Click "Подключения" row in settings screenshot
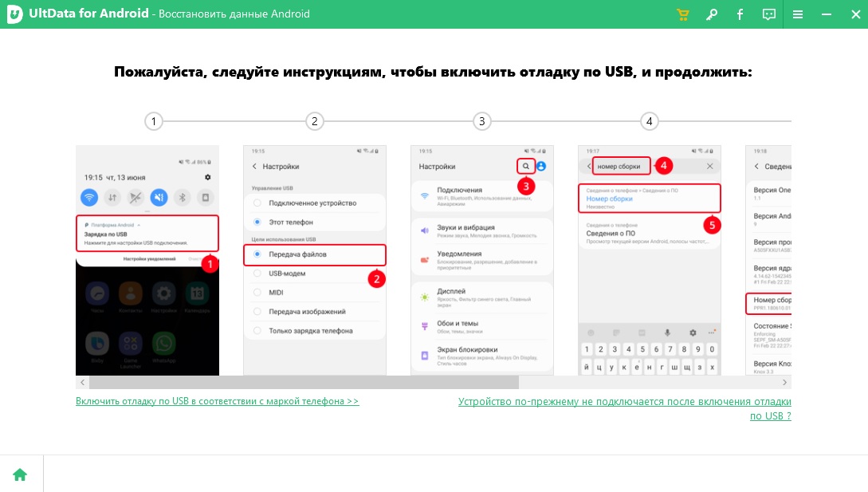Viewport: 868px width, 492px height. point(481,196)
